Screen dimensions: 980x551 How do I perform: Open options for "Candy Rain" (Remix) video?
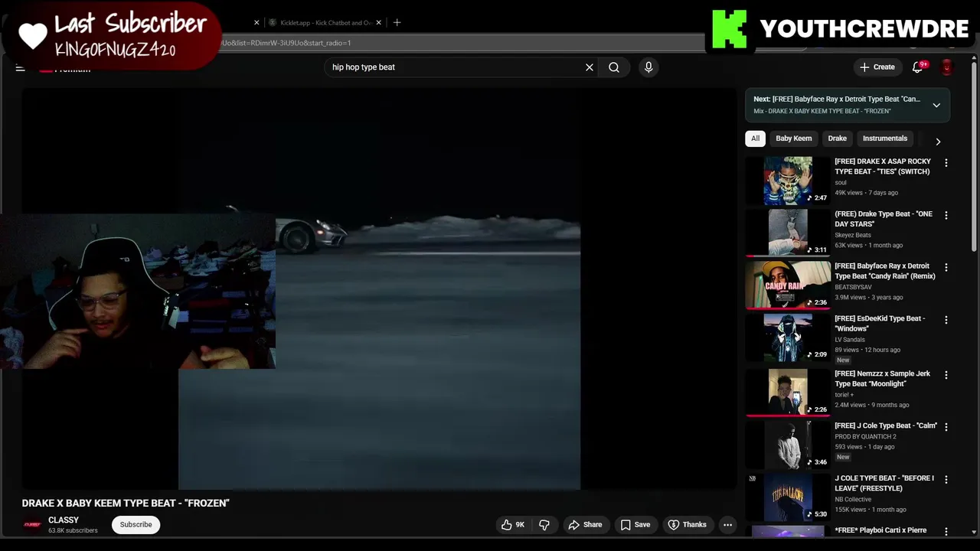pyautogui.click(x=946, y=268)
